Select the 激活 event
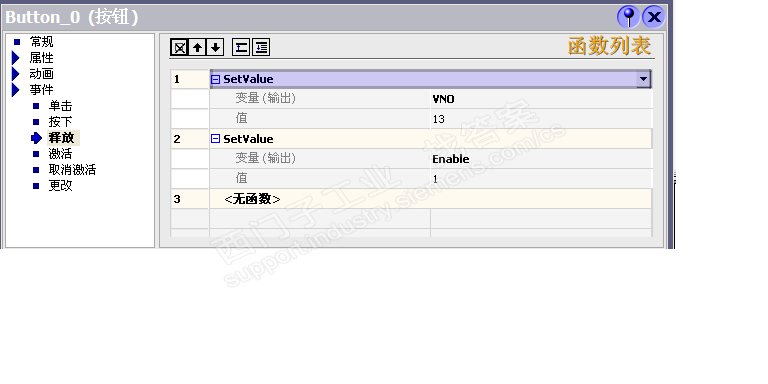The height and width of the screenshot is (384, 768). tap(60, 154)
